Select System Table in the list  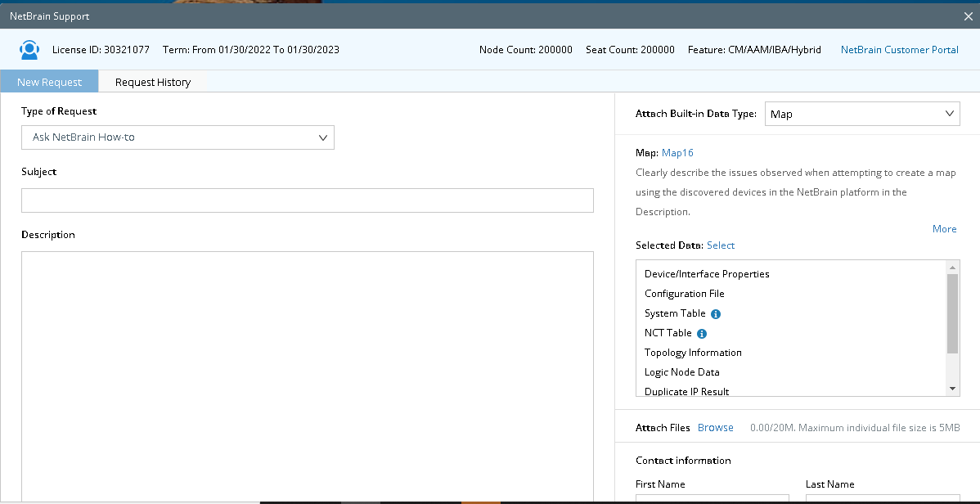coord(675,313)
